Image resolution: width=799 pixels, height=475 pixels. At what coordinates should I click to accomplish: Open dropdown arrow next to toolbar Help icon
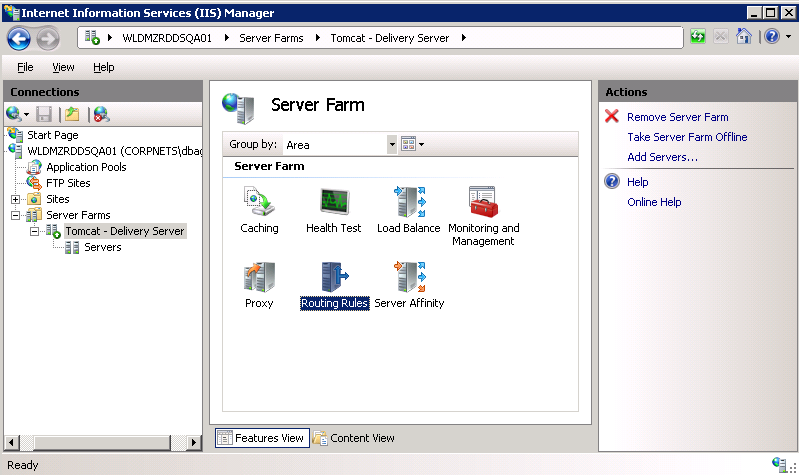[788, 36]
